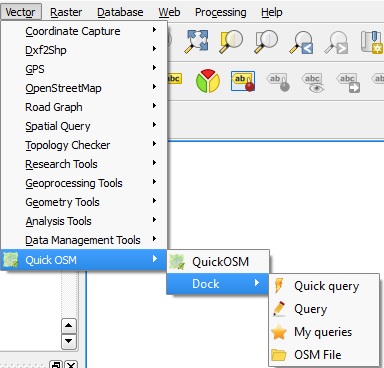This screenshot has height=368, width=384.
Task: Expand Spatial Query submenu
Action: click(84, 126)
